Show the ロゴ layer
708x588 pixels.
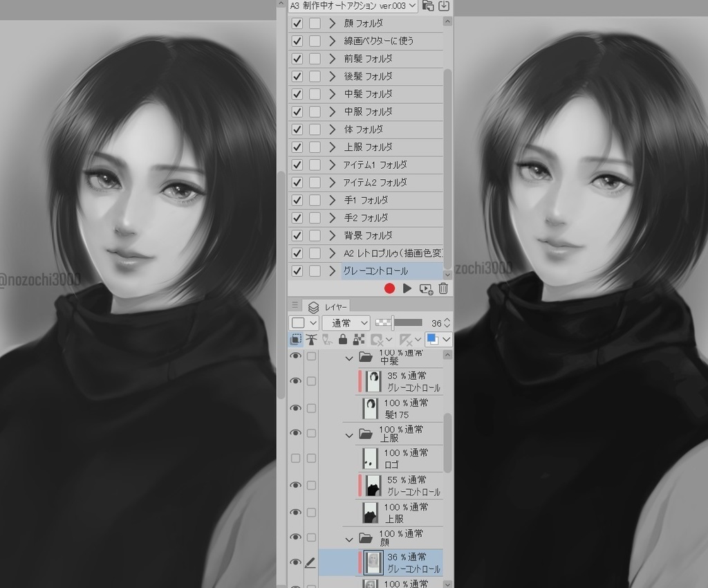click(295, 458)
